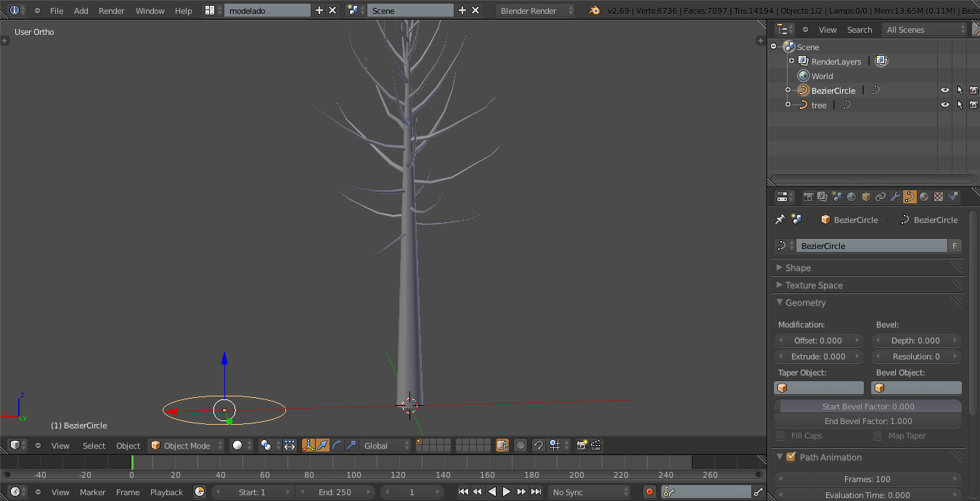
Task: Open the Blender Render engine dropdown
Action: (535, 10)
